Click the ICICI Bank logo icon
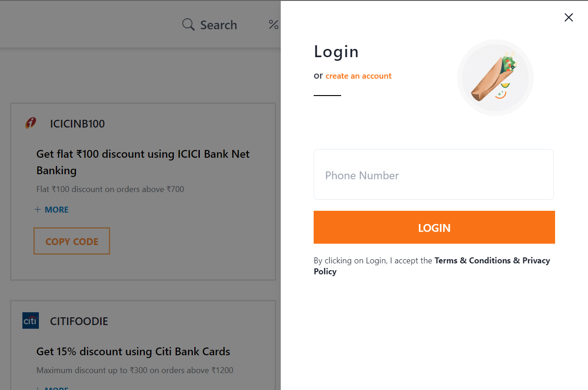588x390 pixels. pos(31,123)
